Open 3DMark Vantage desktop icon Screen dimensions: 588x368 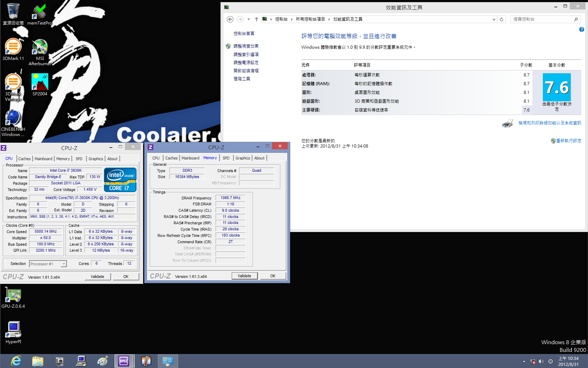tap(13, 87)
